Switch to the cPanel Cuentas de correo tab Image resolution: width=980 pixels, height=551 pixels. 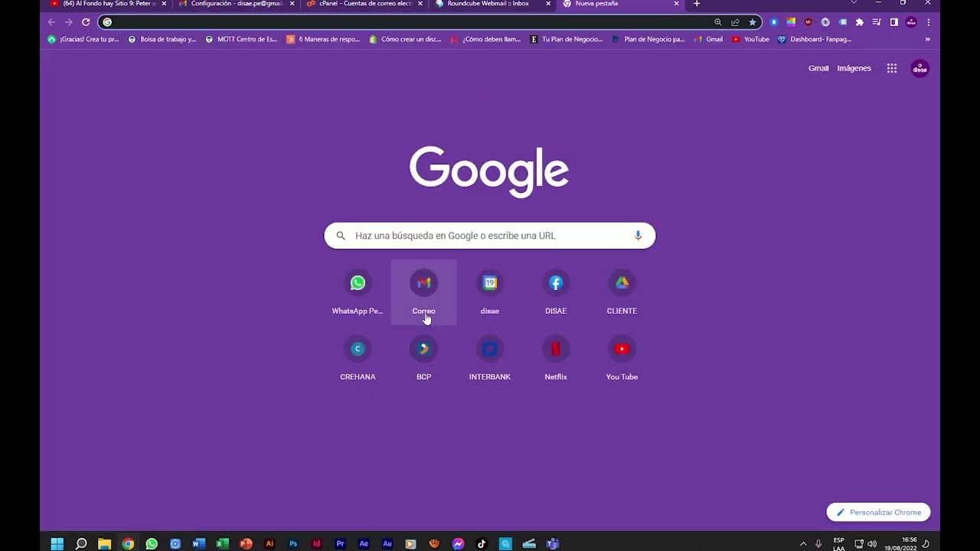tap(364, 4)
